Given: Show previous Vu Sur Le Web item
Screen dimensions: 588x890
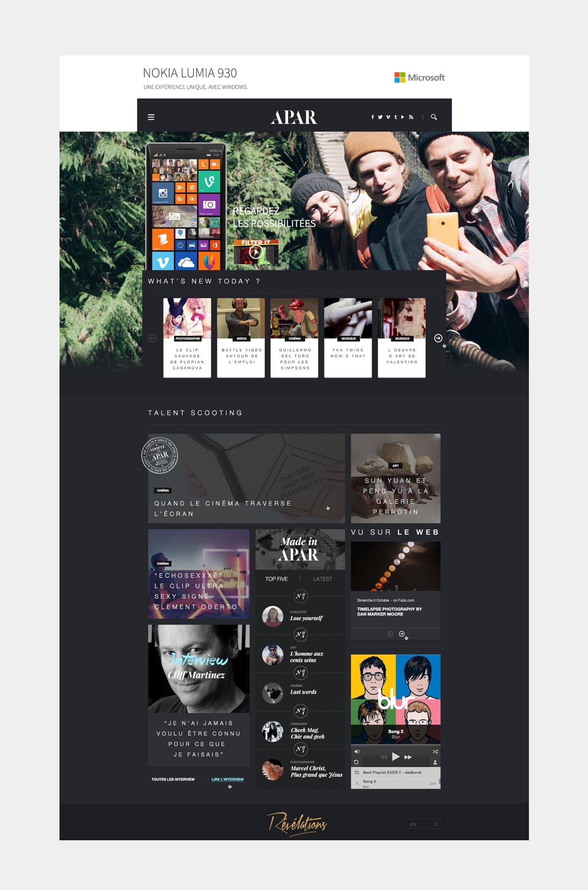Looking at the screenshot, I should 390,634.
